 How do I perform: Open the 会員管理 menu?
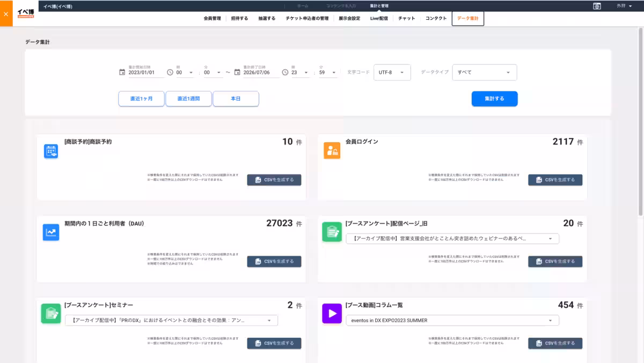212,18
